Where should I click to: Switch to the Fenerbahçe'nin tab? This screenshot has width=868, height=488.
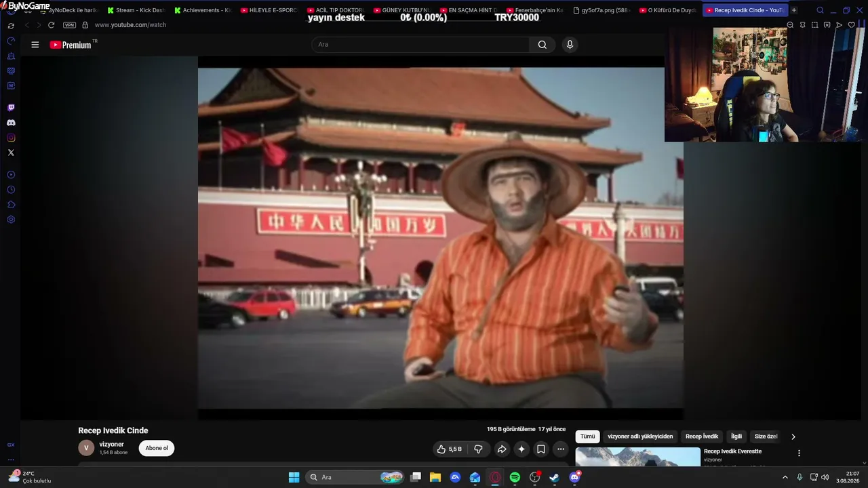[535, 10]
